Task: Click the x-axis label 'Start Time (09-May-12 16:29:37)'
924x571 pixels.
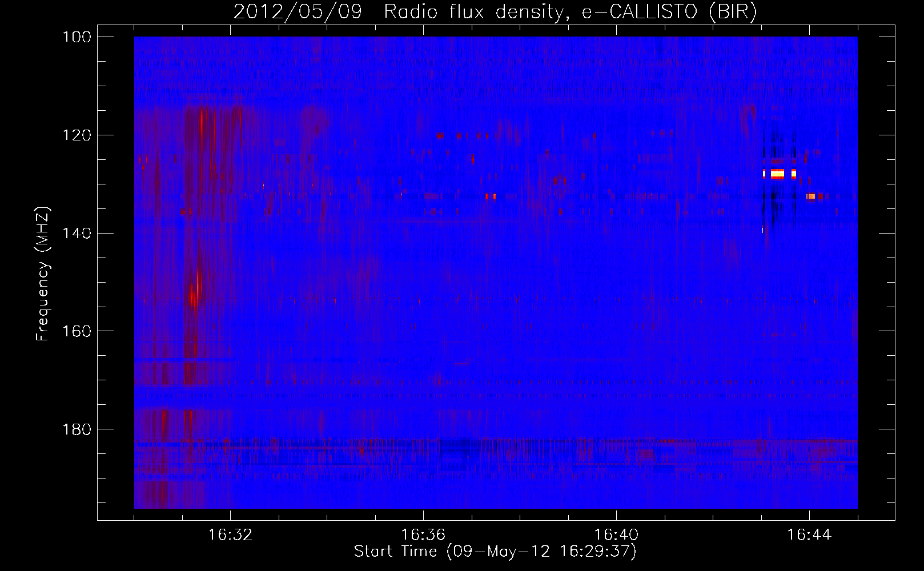Action: click(x=495, y=552)
